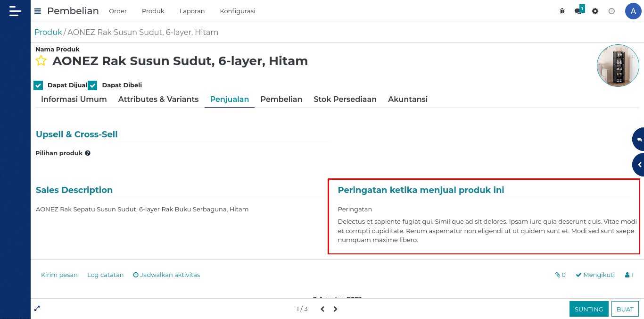Mark product as favorite with star

pos(41,61)
